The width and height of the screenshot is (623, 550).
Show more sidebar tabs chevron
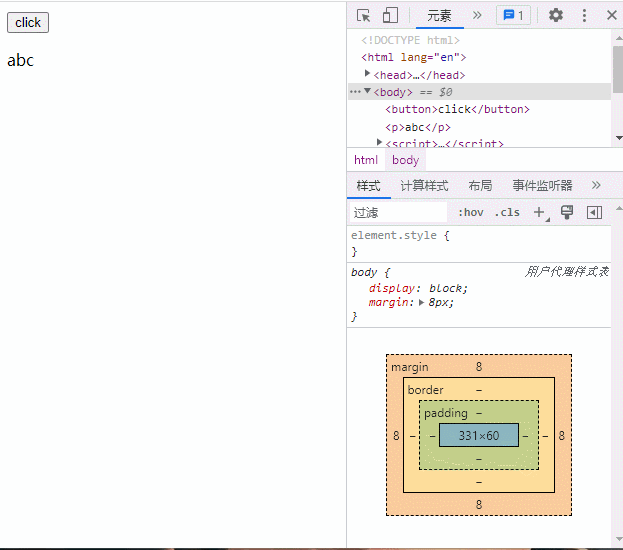pos(596,185)
